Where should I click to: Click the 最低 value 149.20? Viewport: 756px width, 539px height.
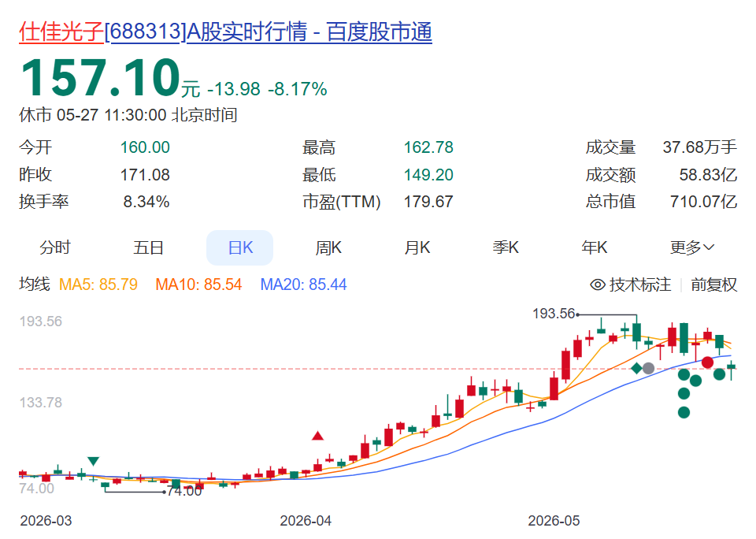pyautogui.click(x=428, y=175)
